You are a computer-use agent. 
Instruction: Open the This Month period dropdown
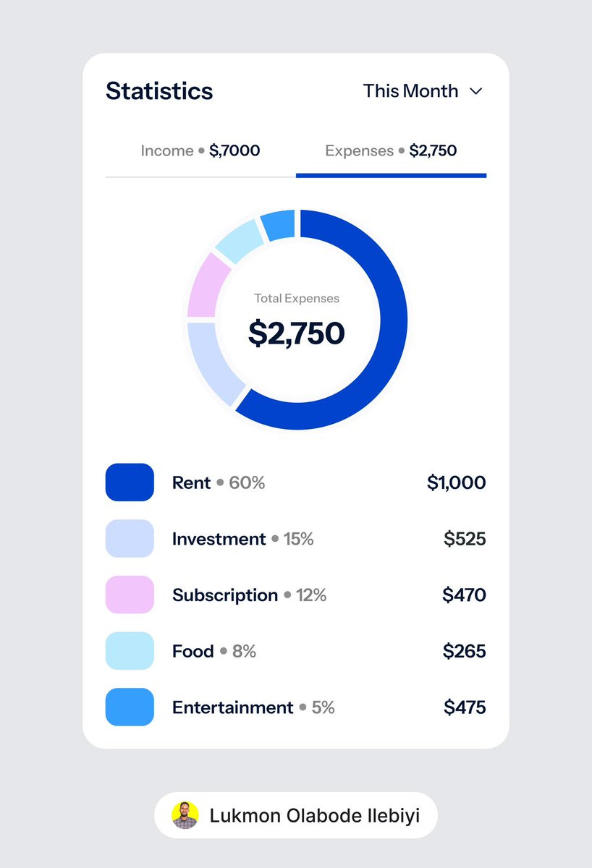click(423, 91)
